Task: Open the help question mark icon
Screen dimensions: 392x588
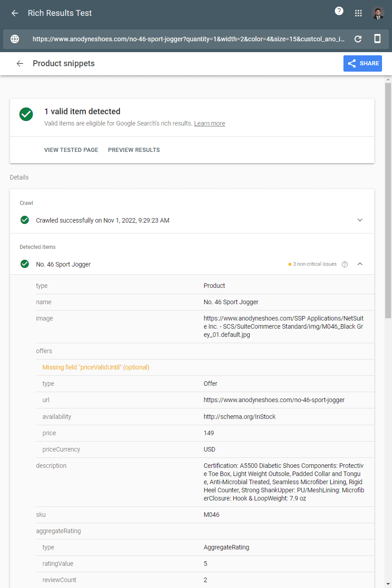Action: (339, 11)
